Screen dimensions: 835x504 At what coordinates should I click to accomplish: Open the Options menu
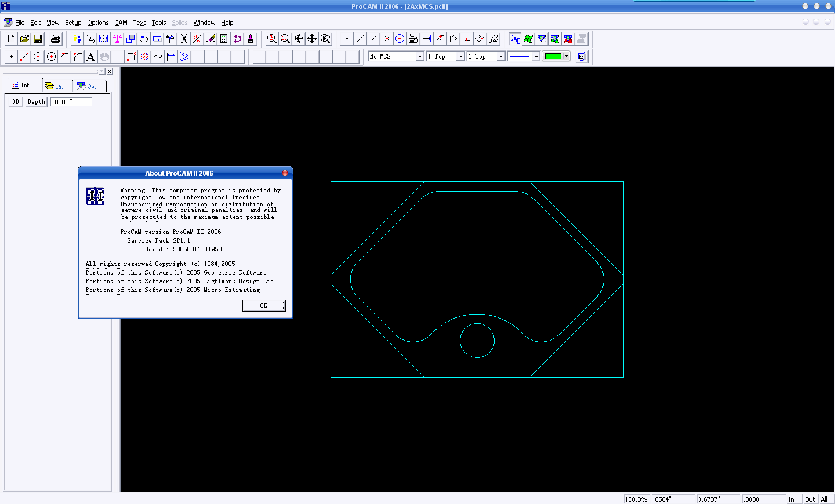pos(98,23)
